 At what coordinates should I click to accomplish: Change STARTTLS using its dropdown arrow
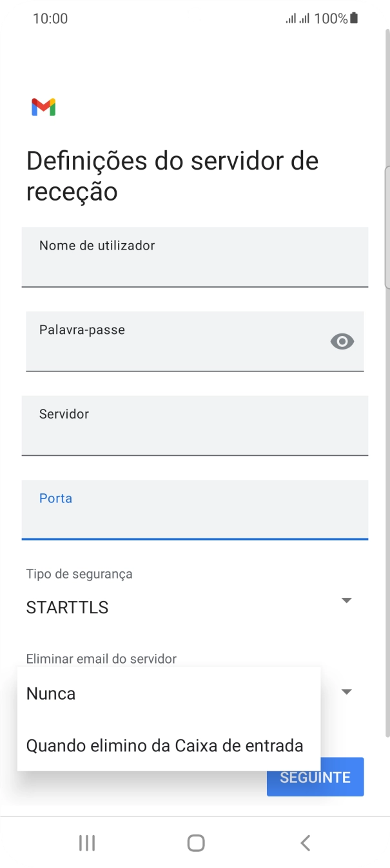click(346, 600)
